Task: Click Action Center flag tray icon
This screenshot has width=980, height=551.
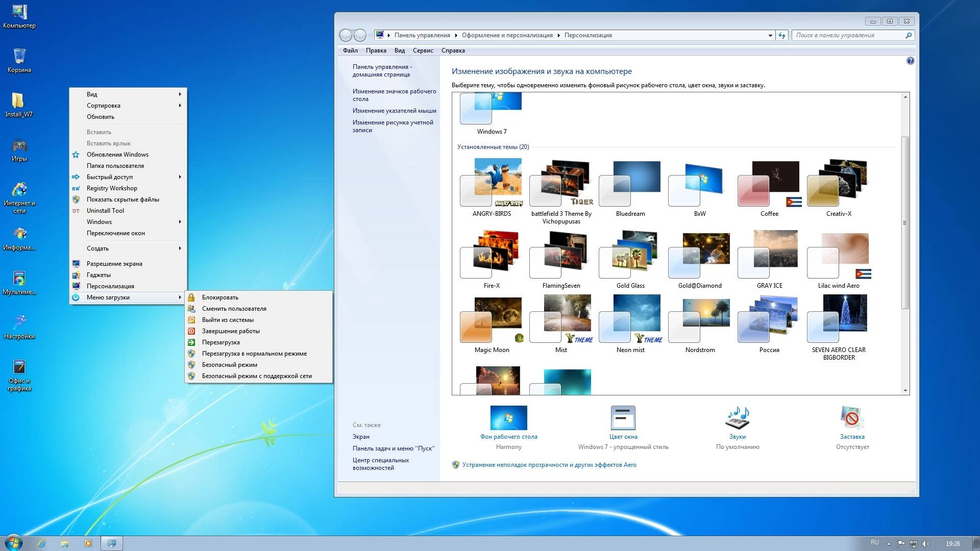Action: [901, 544]
